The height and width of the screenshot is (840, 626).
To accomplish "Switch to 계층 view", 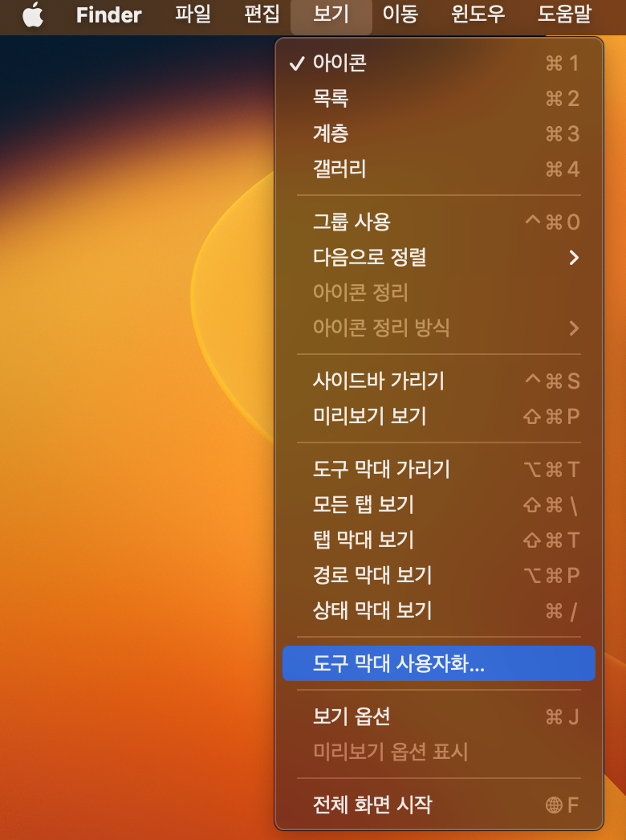I will (x=438, y=134).
